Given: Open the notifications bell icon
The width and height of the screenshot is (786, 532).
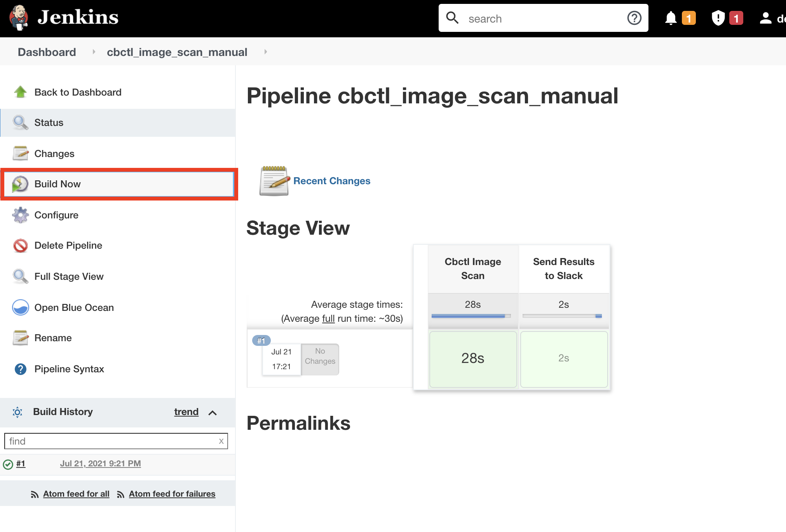Looking at the screenshot, I should tap(671, 18).
